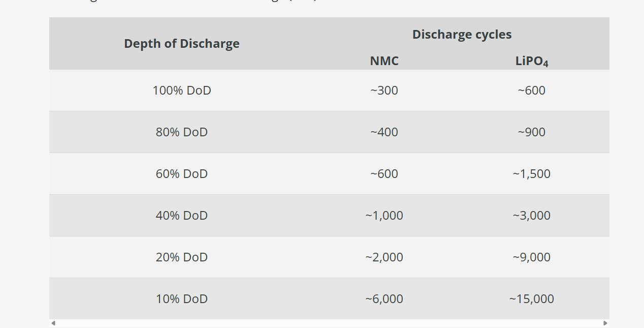Click the Depth of Discharge column header
Viewport: 644px width, 328px height.
click(182, 44)
